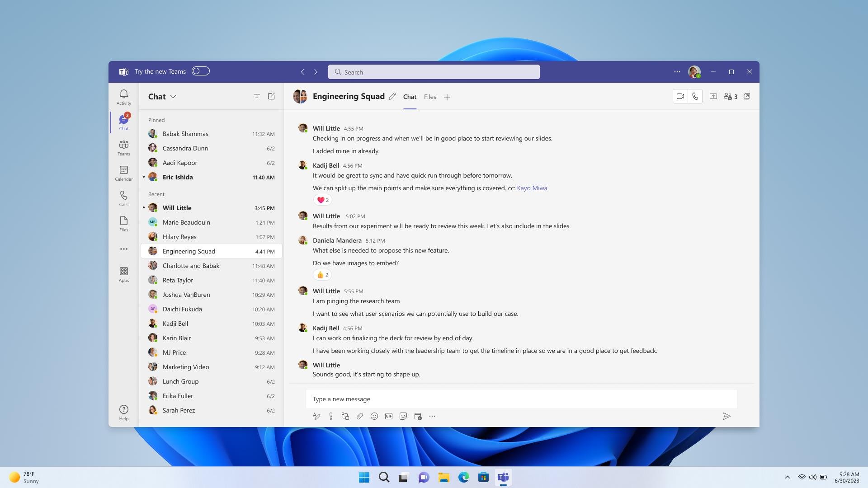Open Settings and more ellipsis in title bar
This screenshot has height=488, width=868.
pos(677,72)
